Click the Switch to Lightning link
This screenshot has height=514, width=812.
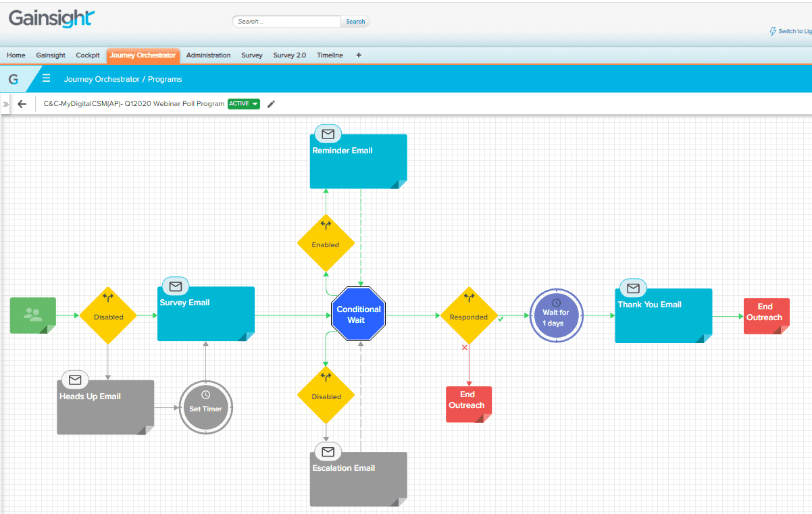(792, 32)
